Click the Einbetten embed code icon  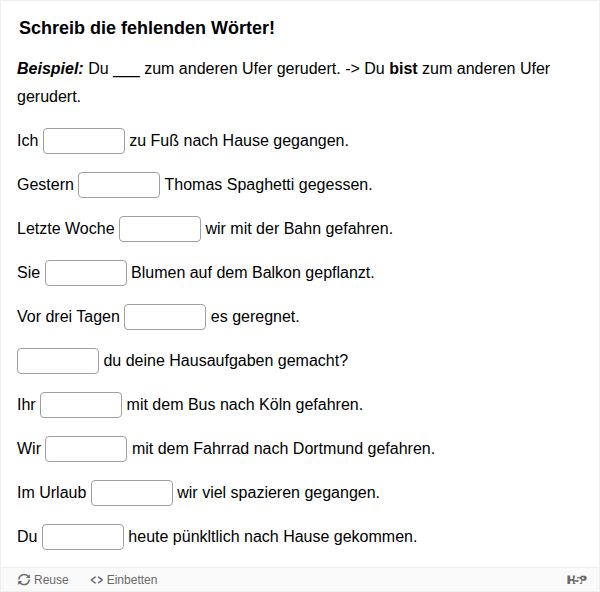(x=97, y=580)
